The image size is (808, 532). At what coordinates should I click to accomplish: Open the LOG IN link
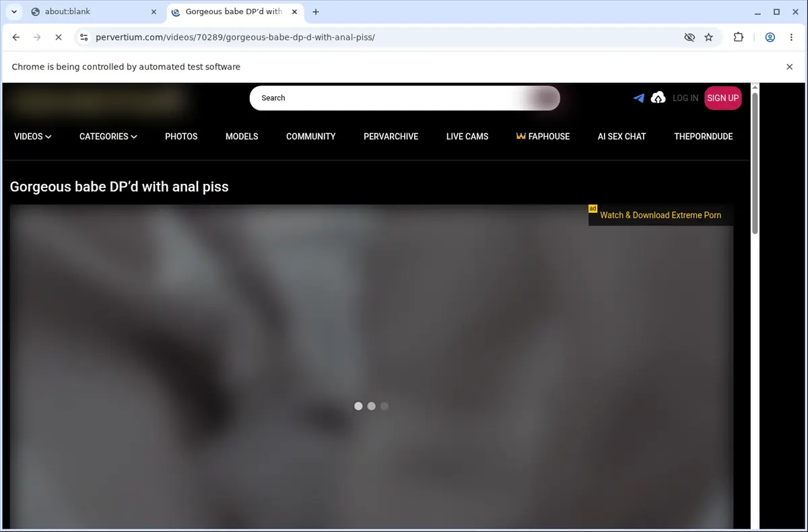coord(685,98)
